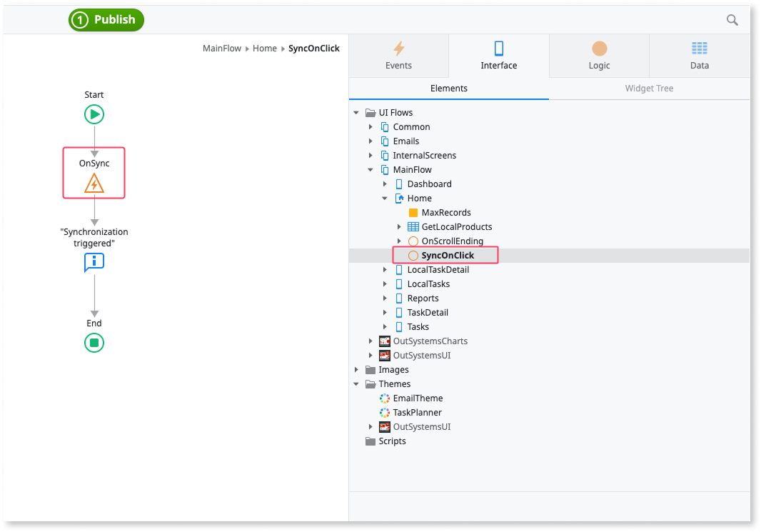Collapse the Home screen node

click(385, 198)
